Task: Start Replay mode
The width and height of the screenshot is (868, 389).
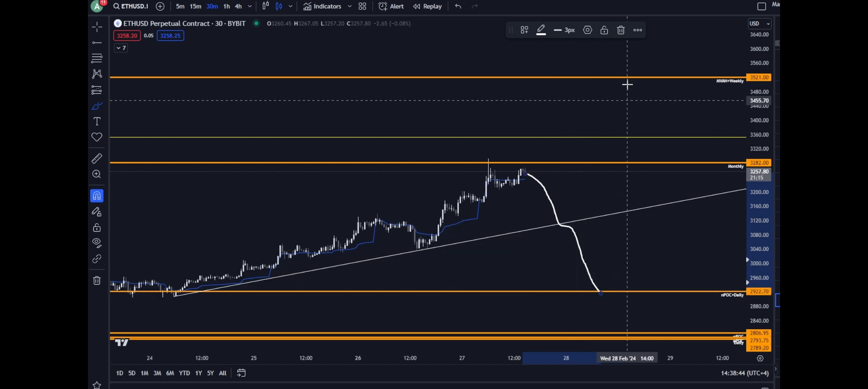Action: pos(427,6)
